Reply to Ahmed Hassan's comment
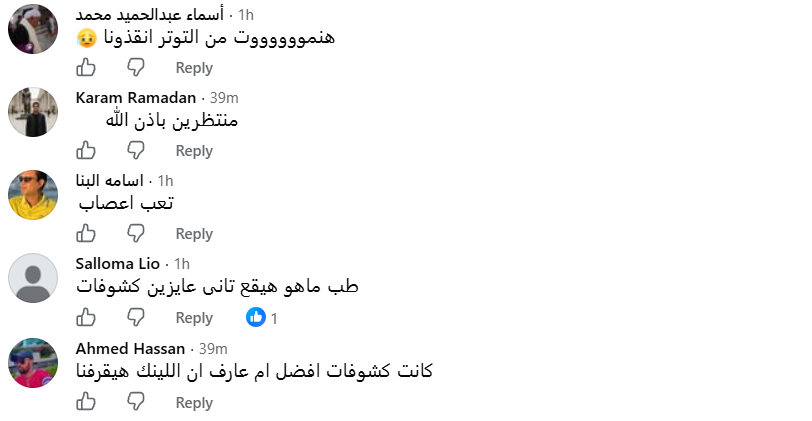 click(194, 402)
